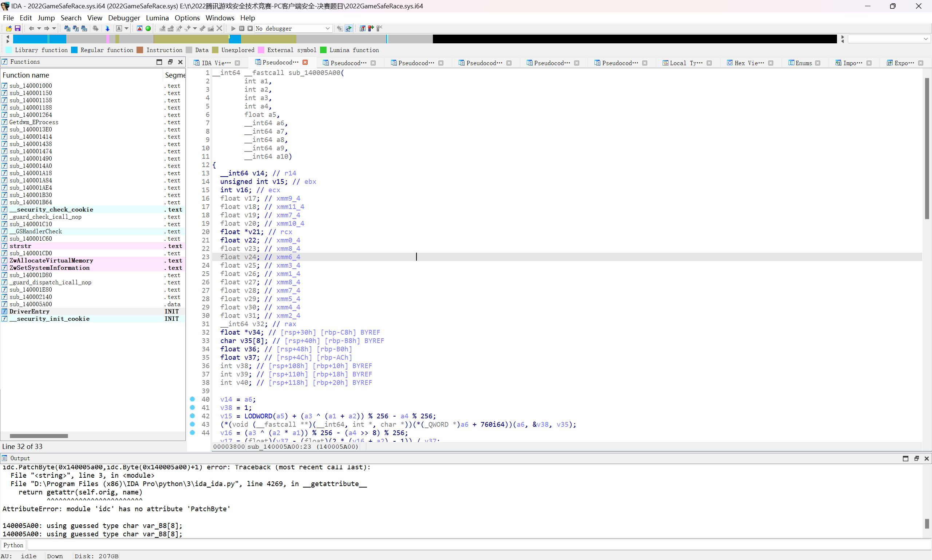Open the breakpoint list toolbar icon
Image resolution: width=932 pixels, height=560 pixels.
point(362,28)
